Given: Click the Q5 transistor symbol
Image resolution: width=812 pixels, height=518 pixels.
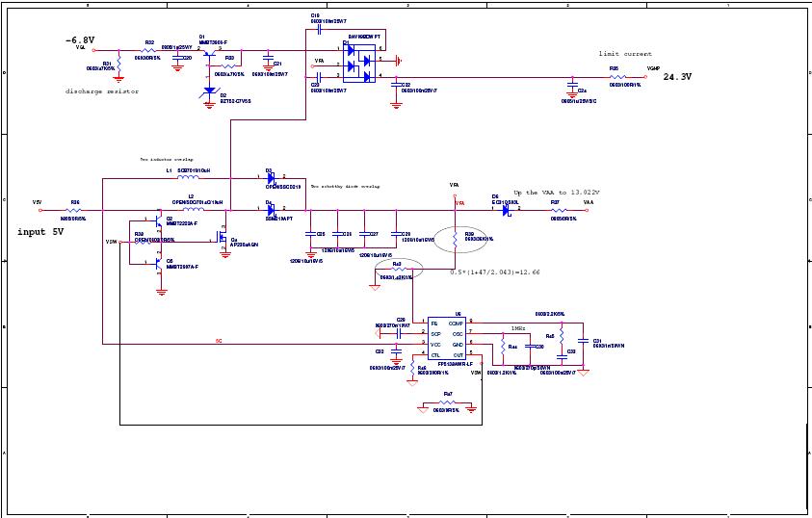Looking at the screenshot, I should [x=158, y=265].
